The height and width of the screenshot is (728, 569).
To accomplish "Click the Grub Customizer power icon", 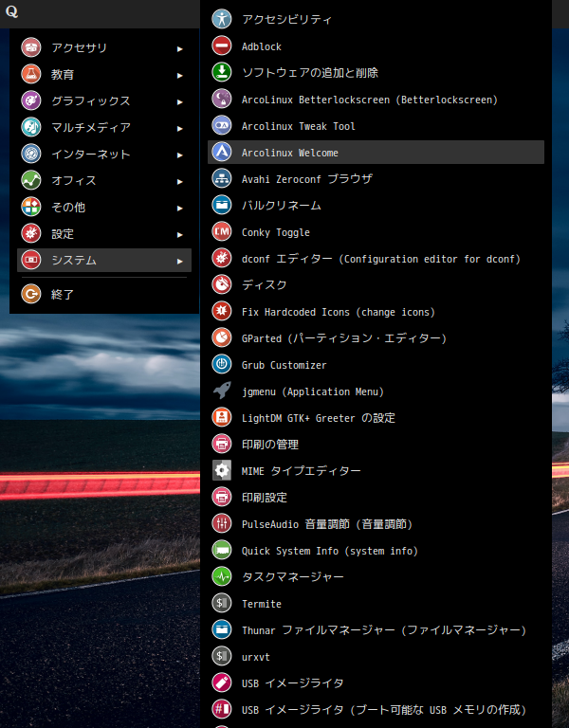I will 222,364.
